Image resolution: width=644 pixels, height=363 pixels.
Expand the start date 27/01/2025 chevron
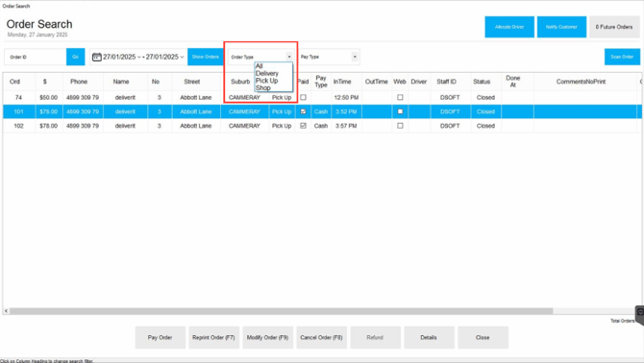pos(138,57)
